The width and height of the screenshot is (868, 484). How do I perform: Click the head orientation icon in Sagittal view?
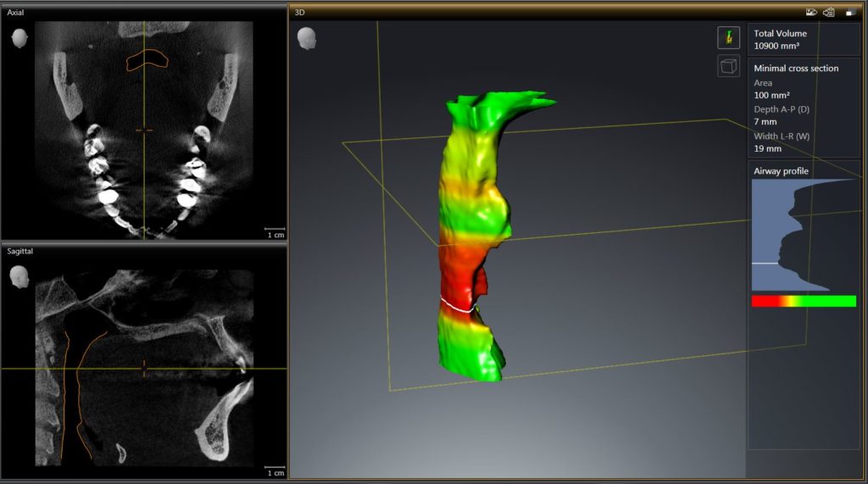[x=19, y=277]
